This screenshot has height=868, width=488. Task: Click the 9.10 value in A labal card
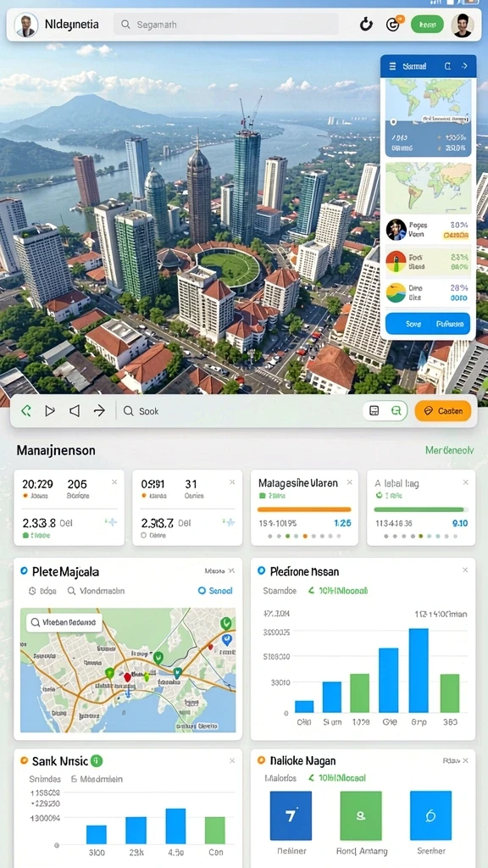click(x=460, y=522)
